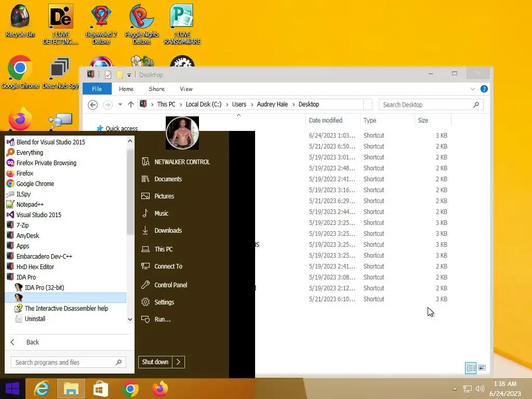The image size is (532, 399).
Task: Click the Properties quick access toolbar icon
Action: 108,75
